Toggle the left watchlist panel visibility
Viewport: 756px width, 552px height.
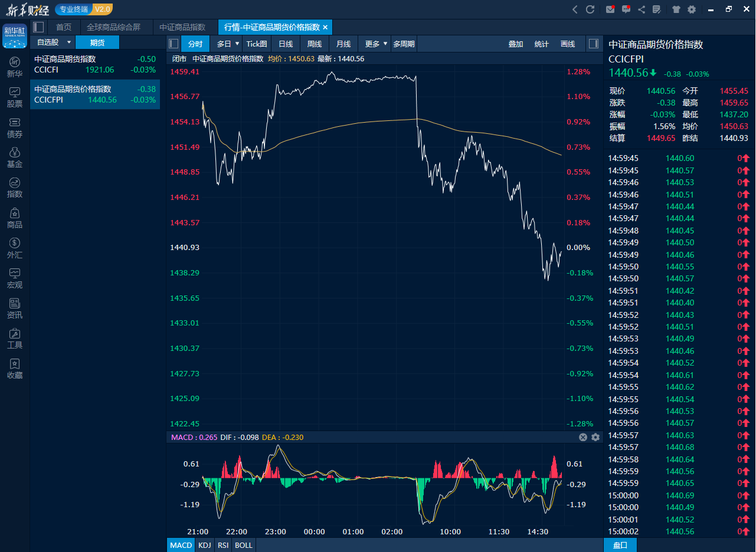39,27
